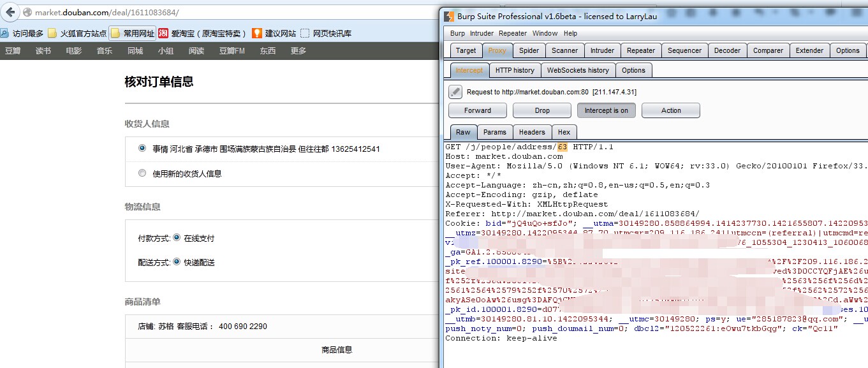
Task: Open the 阅读 nav link
Action: click(196, 51)
